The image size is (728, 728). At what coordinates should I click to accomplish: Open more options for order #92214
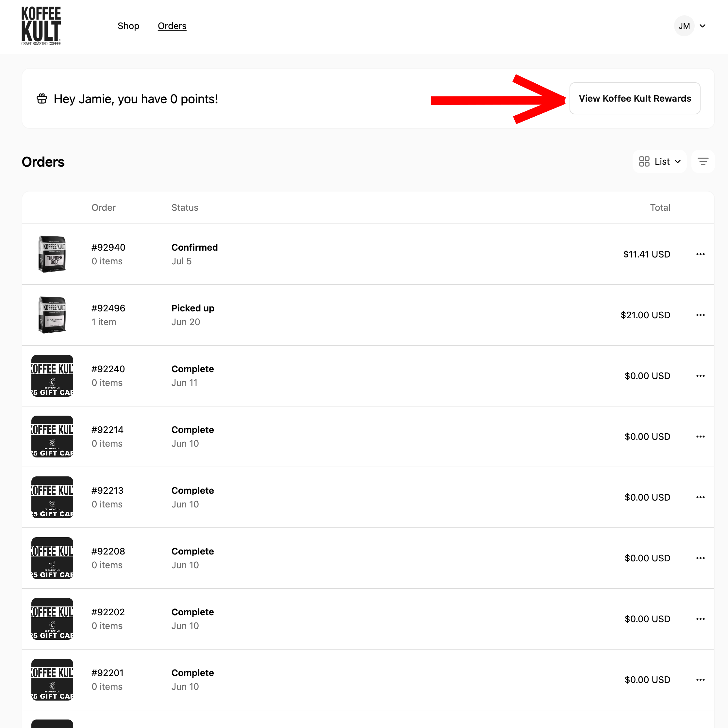(x=700, y=436)
